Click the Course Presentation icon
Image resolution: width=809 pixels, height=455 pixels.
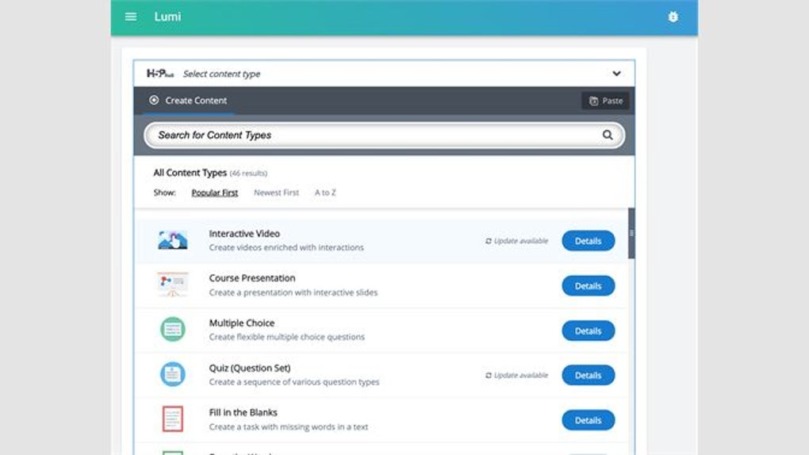pos(173,285)
